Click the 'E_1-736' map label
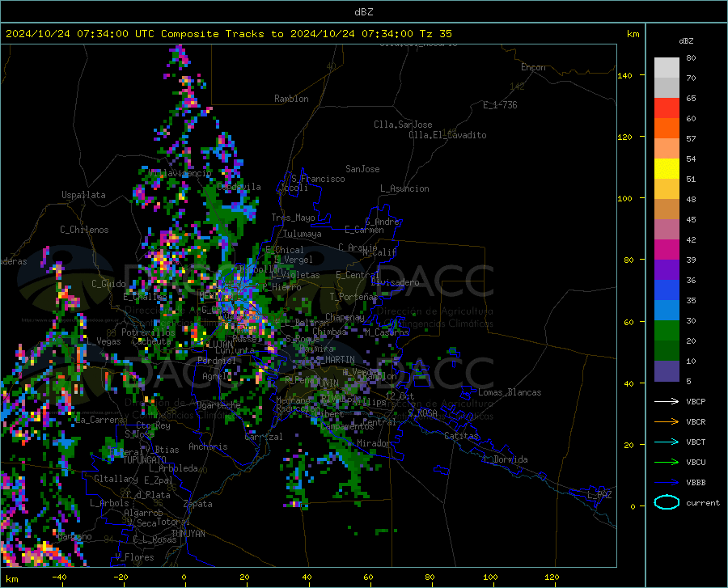 (500, 105)
